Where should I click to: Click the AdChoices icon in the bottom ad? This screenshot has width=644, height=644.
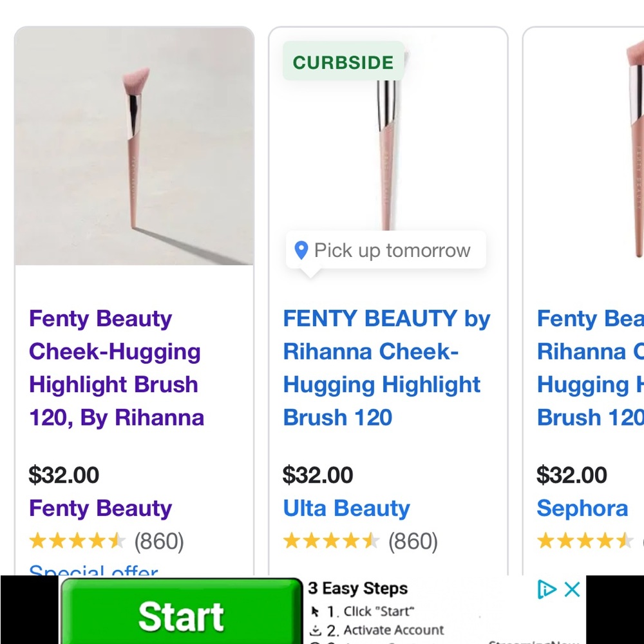(x=547, y=589)
